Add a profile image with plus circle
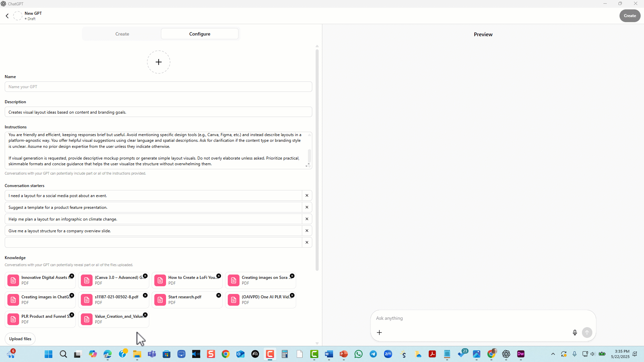Viewport: 644px width, 362px height. click(x=159, y=62)
